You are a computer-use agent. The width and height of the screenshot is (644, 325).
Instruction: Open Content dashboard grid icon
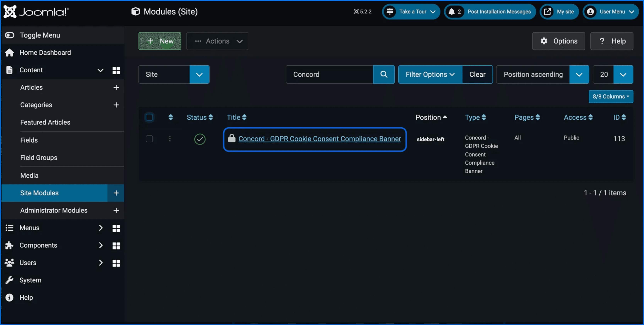click(x=116, y=70)
